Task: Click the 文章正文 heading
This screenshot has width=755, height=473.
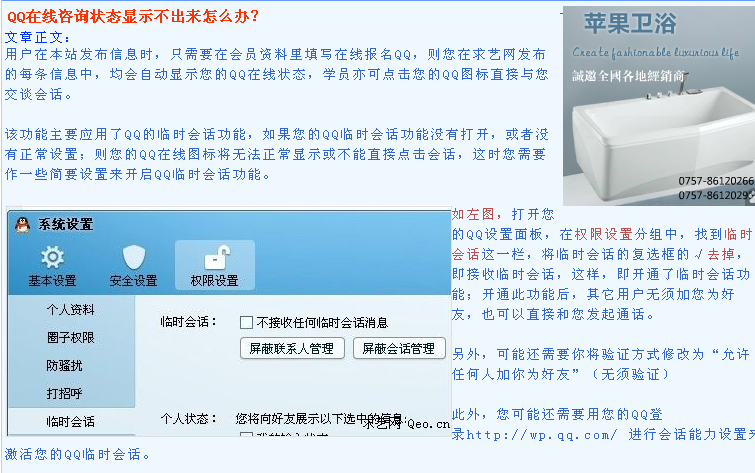Action: click(x=38, y=38)
